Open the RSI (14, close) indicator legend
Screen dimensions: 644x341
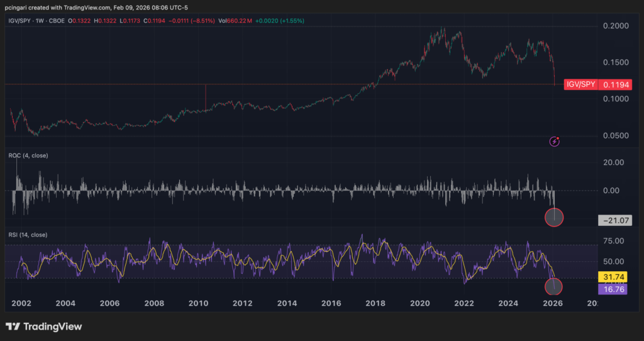pos(28,235)
